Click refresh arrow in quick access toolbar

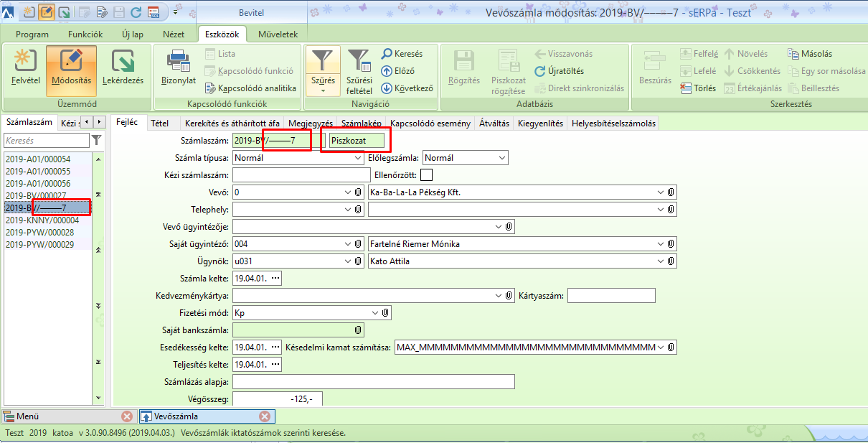coord(136,12)
